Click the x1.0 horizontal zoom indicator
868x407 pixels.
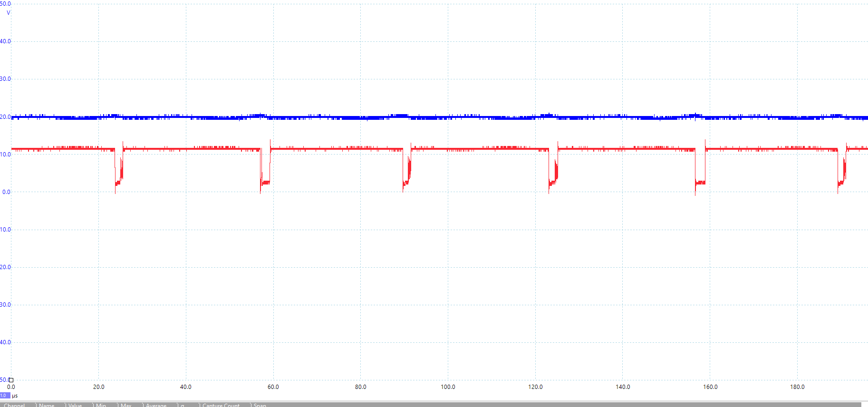pyautogui.click(x=5, y=396)
